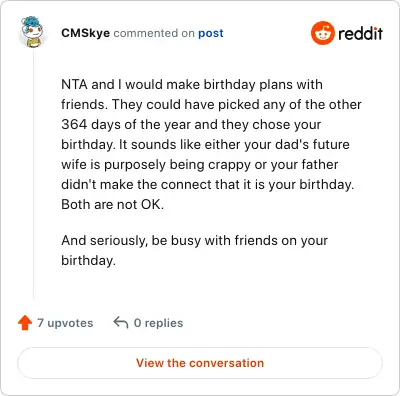Viewport: 400px width, 396px height.
Task: Click the "Both are not OK." sentence
Action: 113,204
